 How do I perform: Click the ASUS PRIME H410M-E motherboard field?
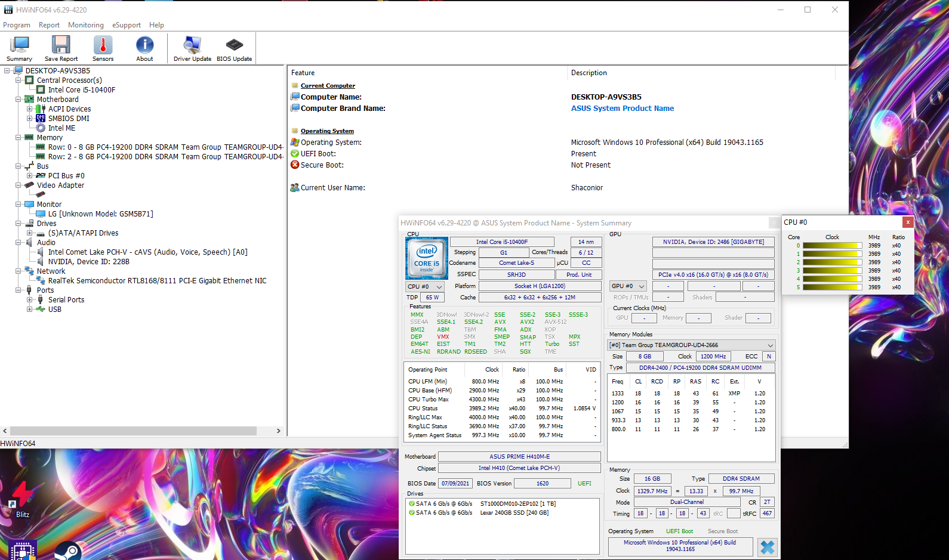519,457
